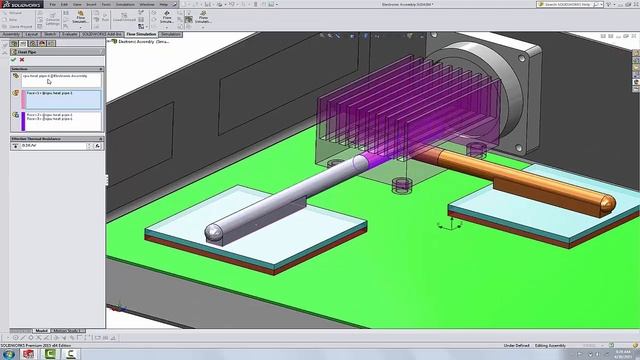This screenshot has width=640, height=360.
Task: Open the SolidWorks taskbar icon
Action: 29,354
